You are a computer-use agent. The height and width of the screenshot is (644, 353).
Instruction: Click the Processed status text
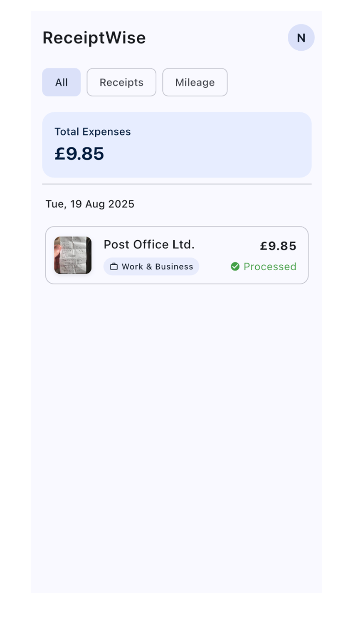pyautogui.click(x=270, y=266)
